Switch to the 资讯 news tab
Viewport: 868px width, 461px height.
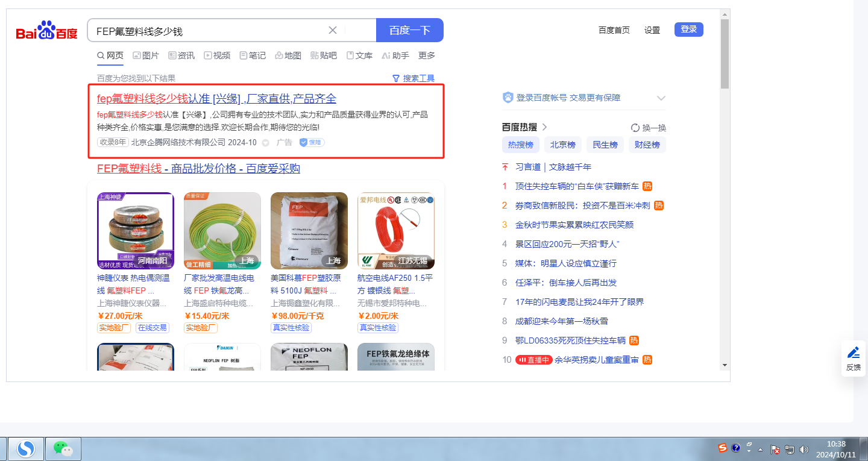pyautogui.click(x=181, y=55)
